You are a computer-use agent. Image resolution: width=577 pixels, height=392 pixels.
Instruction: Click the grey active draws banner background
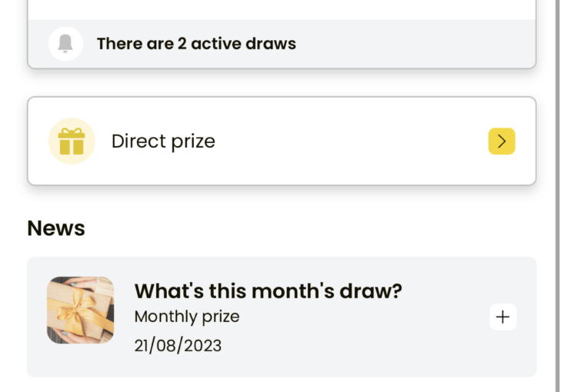coord(405,44)
